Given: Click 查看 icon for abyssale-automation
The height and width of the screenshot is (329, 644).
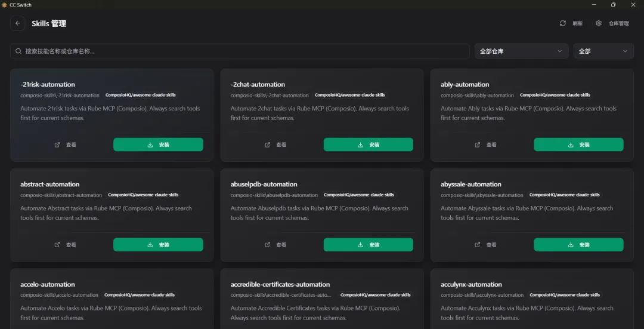Looking at the screenshot, I should (x=478, y=245).
